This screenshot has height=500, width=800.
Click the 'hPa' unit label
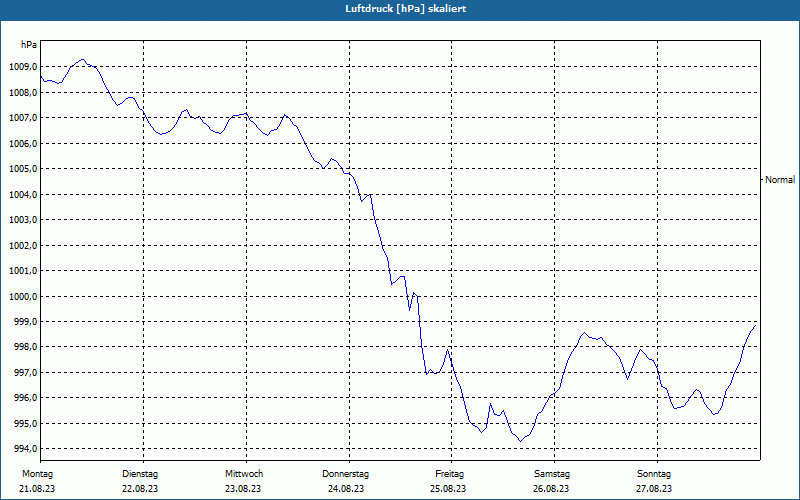29,45
